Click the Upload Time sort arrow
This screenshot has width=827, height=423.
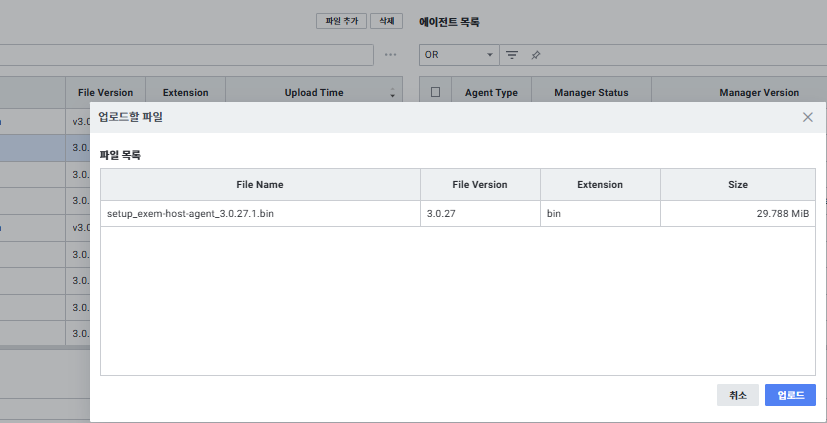pyautogui.click(x=391, y=94)
